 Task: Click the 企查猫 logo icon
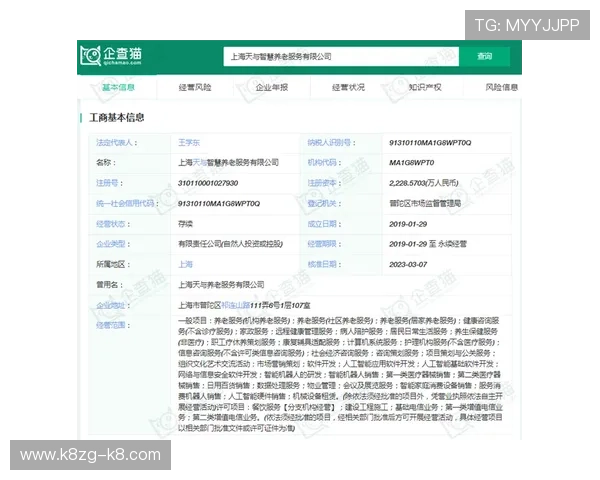pyautogui.click(x=111, y=56)
